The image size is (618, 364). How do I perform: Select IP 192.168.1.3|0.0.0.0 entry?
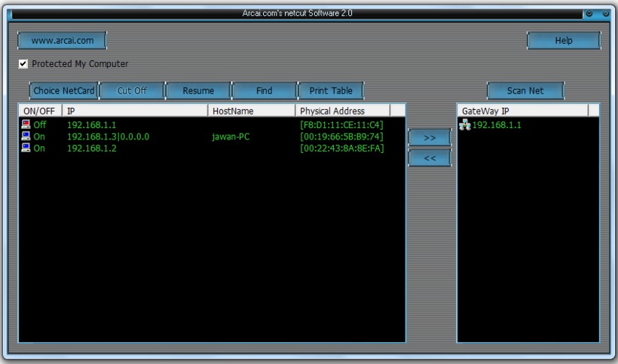[108, 136]
